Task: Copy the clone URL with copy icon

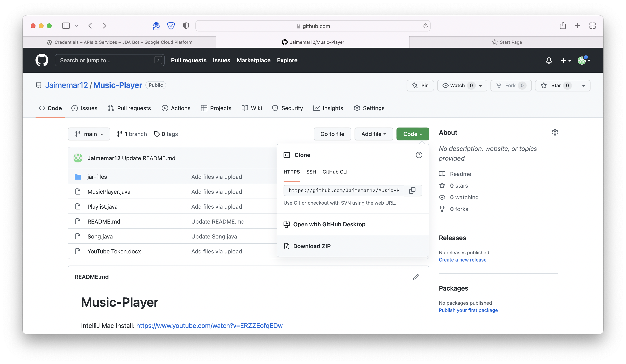Action: coord(412,190)
